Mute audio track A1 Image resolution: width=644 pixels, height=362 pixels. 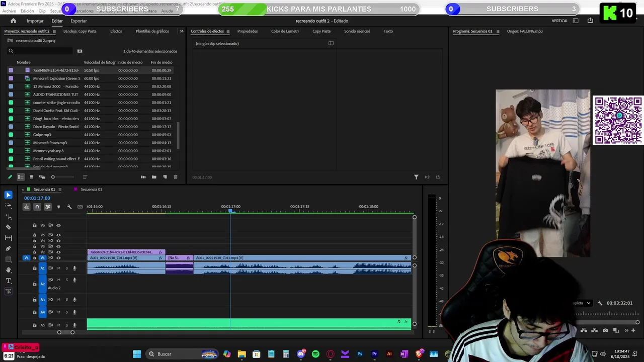click(58, 268)
